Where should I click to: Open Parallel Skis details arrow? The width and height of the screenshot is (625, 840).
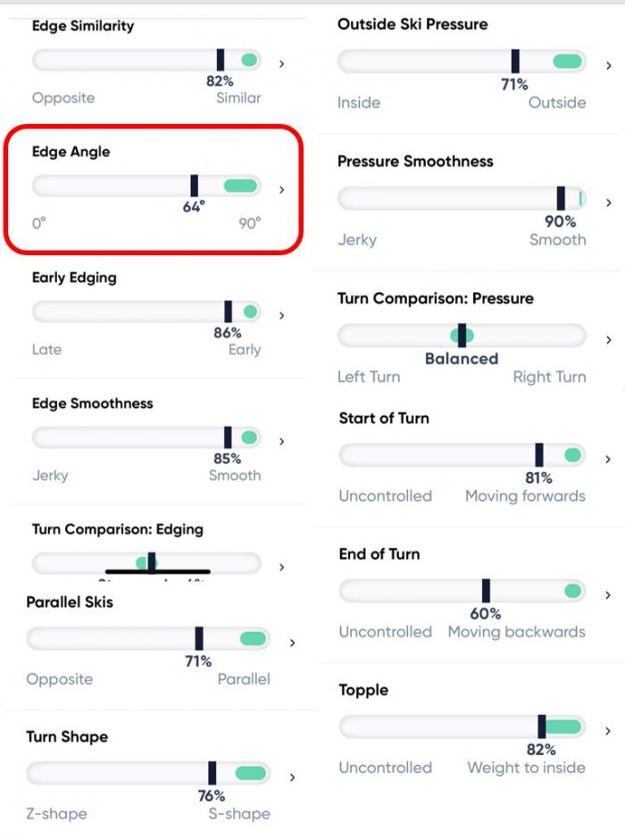293,643
